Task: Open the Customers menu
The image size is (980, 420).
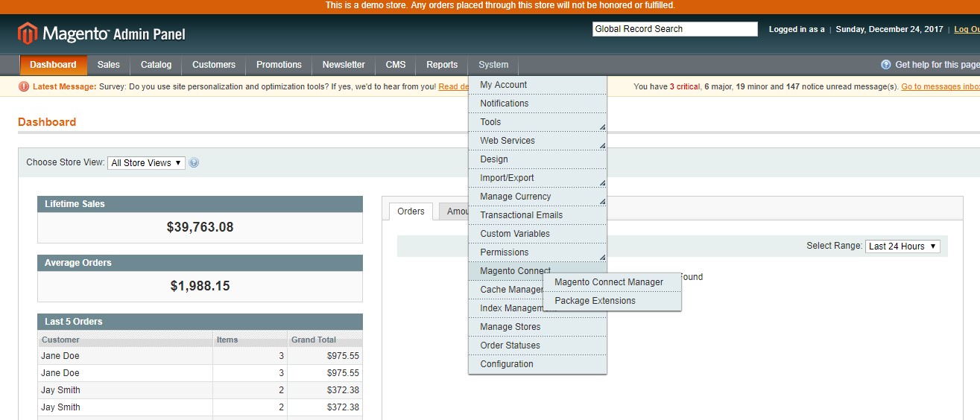Action: [214, 65]
